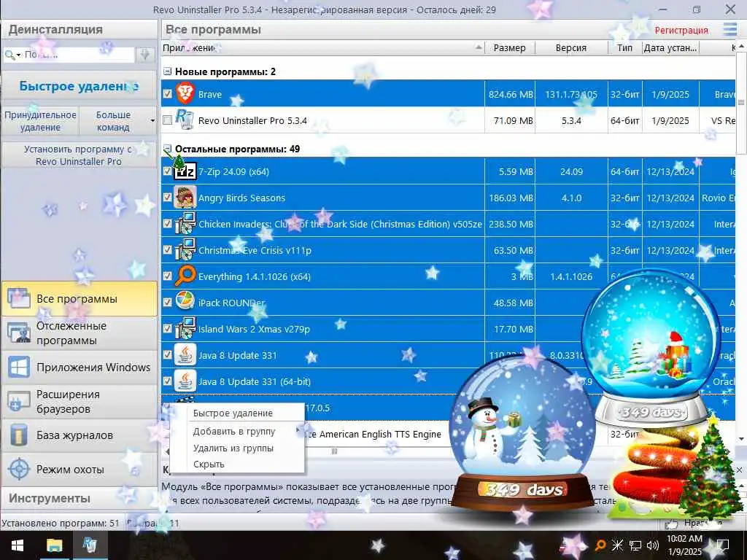Viewport: 747px width, 560px height.
Task: Choose Скрыть in context menu
Action: point(237,464)
